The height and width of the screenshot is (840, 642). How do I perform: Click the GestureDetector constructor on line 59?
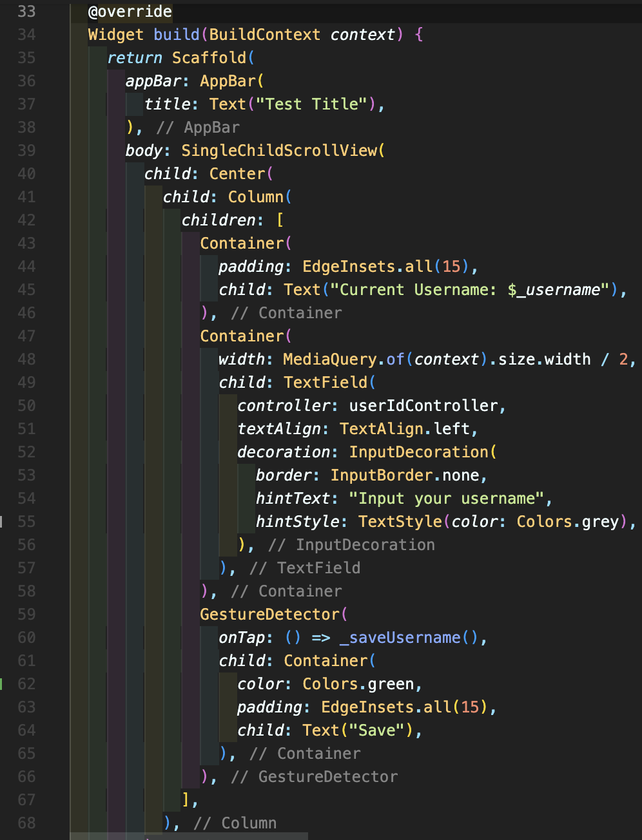pos(269,615)
